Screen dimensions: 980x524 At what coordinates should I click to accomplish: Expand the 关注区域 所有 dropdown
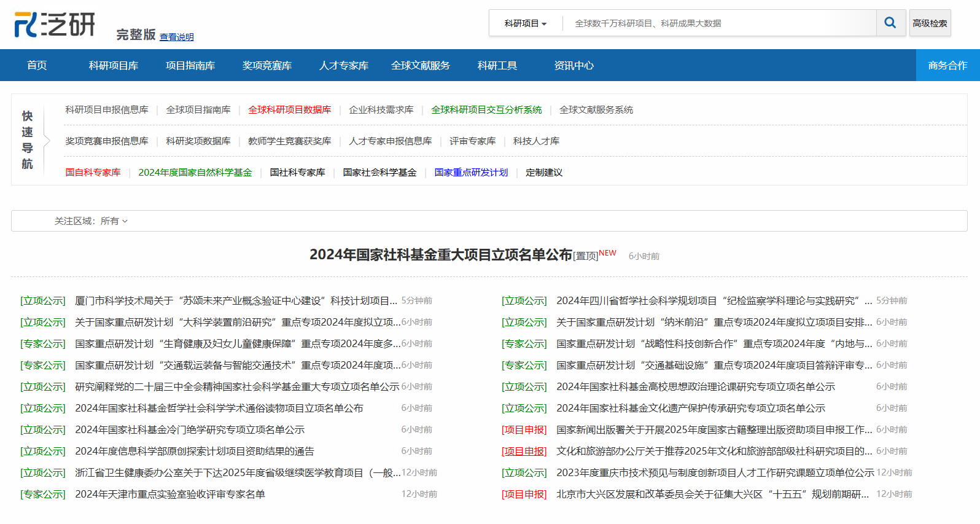(x=114, y=221)
